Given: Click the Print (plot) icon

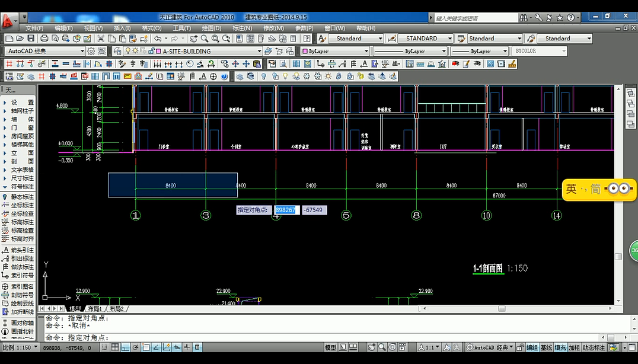Looking at the screenshot, I should tap(43, 39).
